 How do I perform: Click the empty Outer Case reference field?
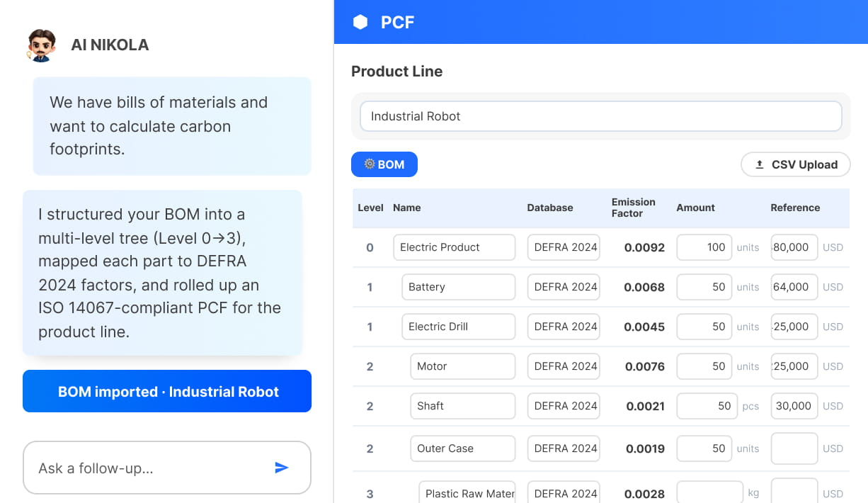tap(794, 448)
